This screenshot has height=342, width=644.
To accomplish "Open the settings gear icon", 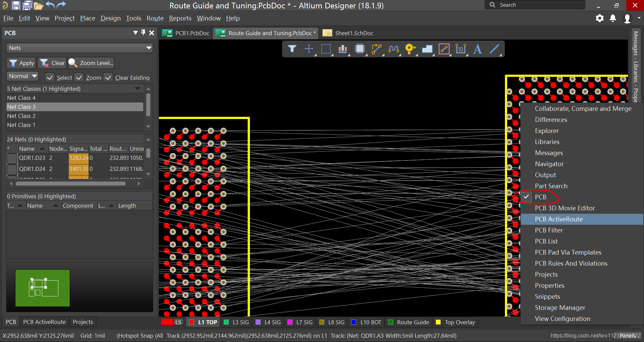I will [x=600, y=18].
